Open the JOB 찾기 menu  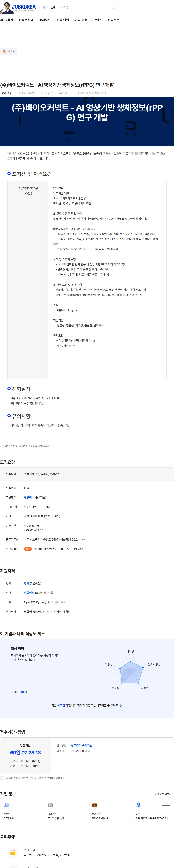pyautogui.click(x=7, y=20)
